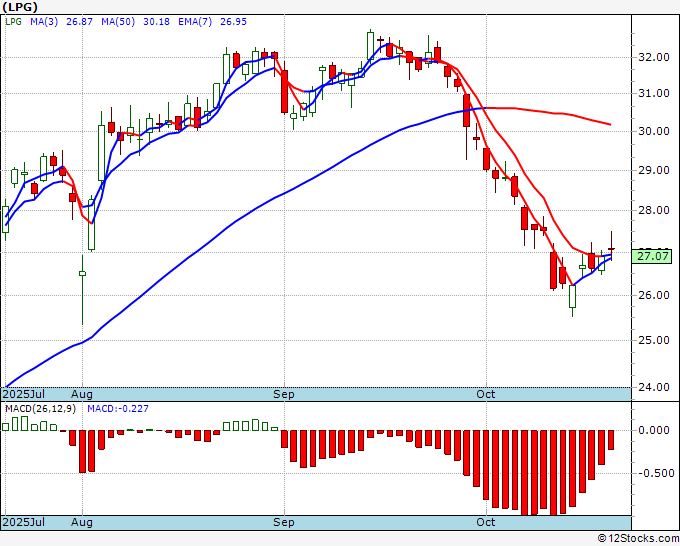The height and width of the screenshot is (546, 680).
Task: Click the 30.00 price axis label
Action: [x=654, y=131]
